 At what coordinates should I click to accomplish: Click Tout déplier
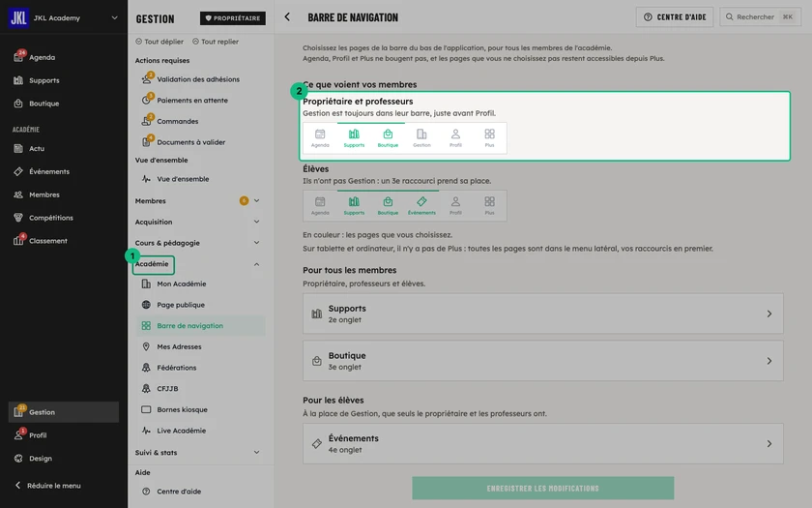[159, 42]
